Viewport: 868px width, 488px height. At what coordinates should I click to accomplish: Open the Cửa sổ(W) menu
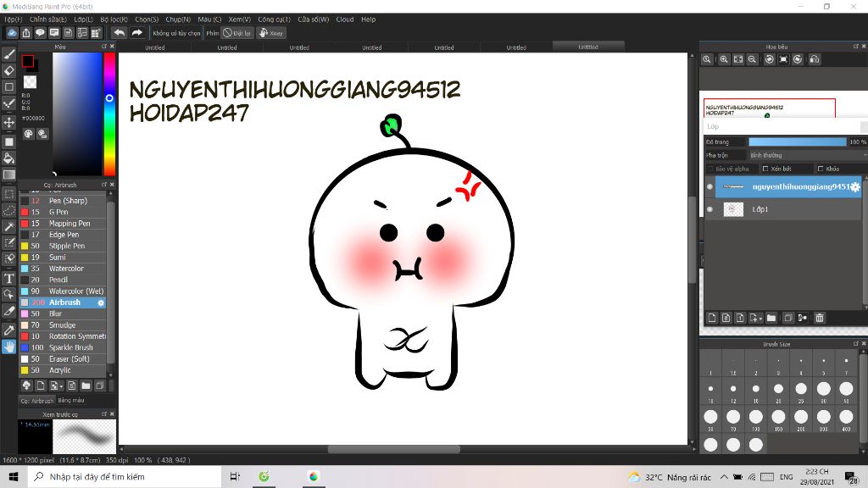pos(314,19)
